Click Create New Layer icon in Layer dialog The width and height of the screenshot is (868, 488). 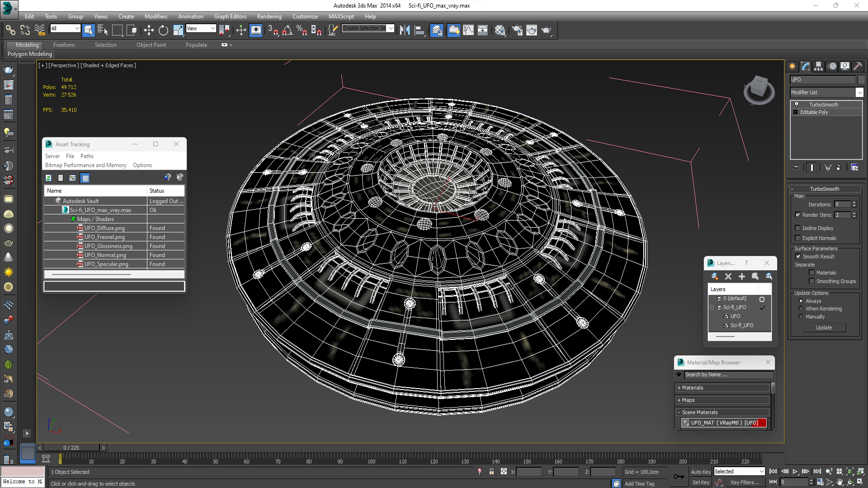coord(715,276)
